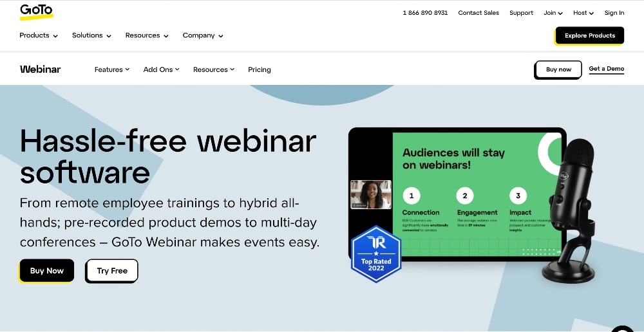This screenshot has width=644, height=332.
Task: Open the Products dropdown menu
Action: coord(39,35)
